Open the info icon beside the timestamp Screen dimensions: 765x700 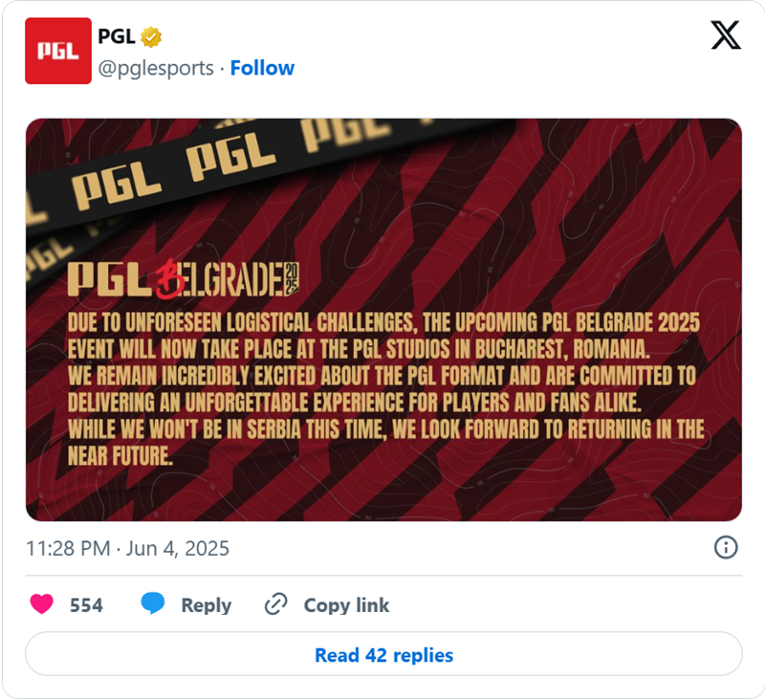point(726,547)
